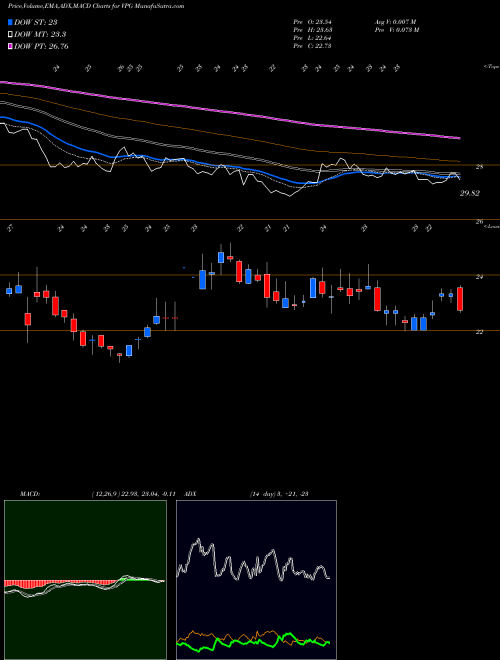Screen dimensions: 500x660
Task: Select the 'Pre H: 23.63' value
Action: click(313, 30)
